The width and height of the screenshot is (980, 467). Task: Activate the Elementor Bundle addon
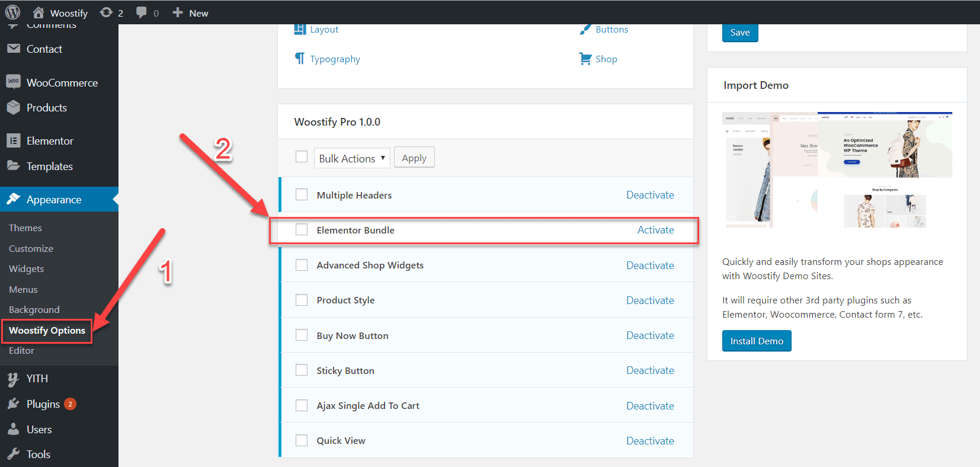tap(655, 230)
